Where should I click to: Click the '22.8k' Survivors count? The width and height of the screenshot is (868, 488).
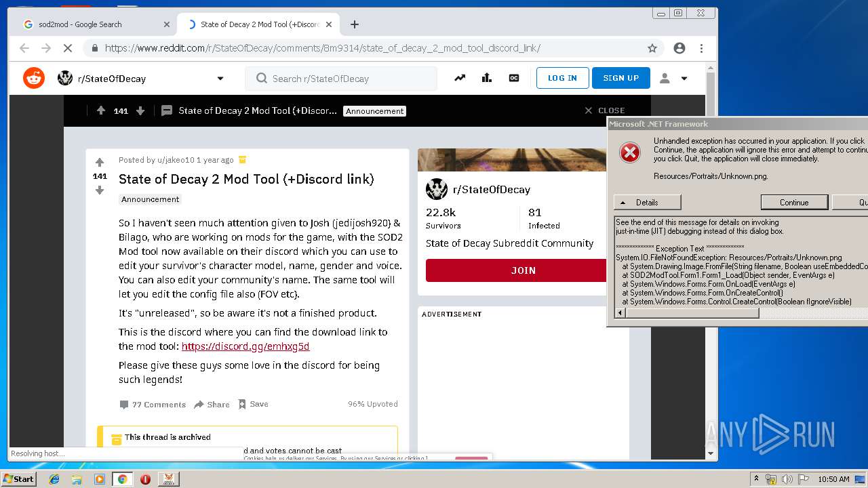(441, 212)
